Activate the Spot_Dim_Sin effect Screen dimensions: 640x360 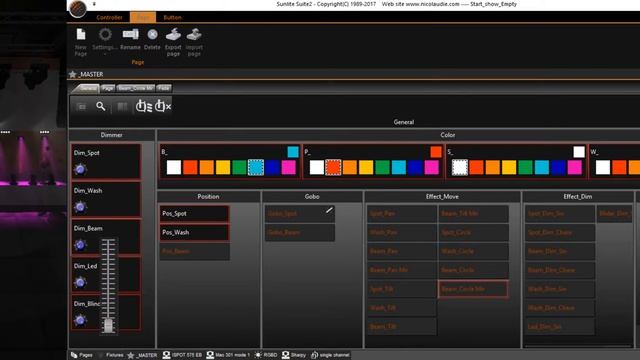560,213
